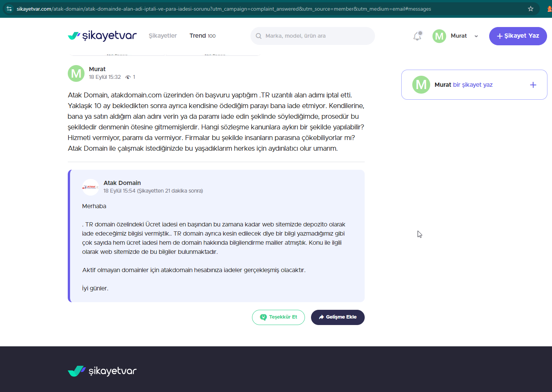Click the şikayetvar logo in the footer
552x392 pixels.
tap(102, 371)
